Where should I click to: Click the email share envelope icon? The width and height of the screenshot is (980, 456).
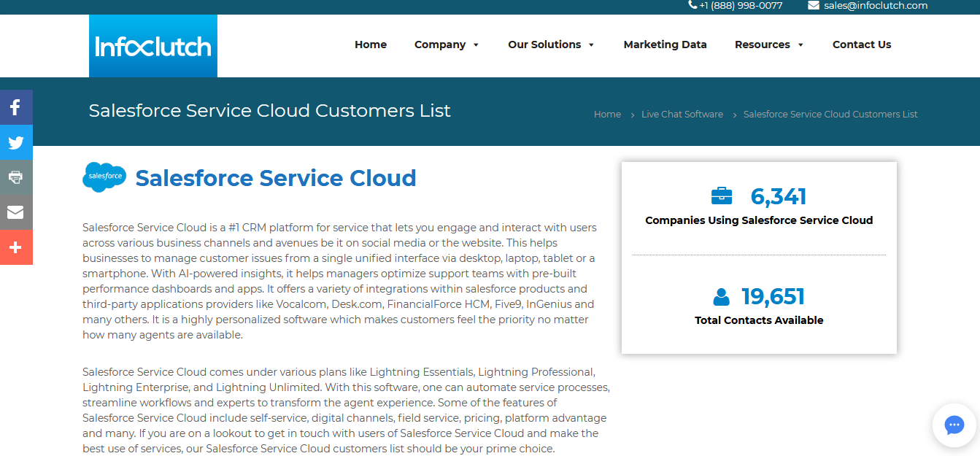coord(16,212)
